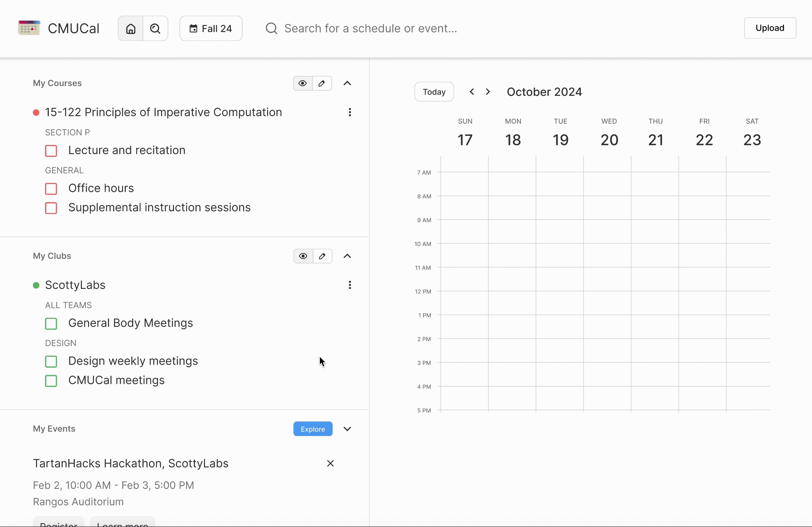Click the edit pencil for My Clubs
This screenshot has height=527, width=812.
point(323,256)
